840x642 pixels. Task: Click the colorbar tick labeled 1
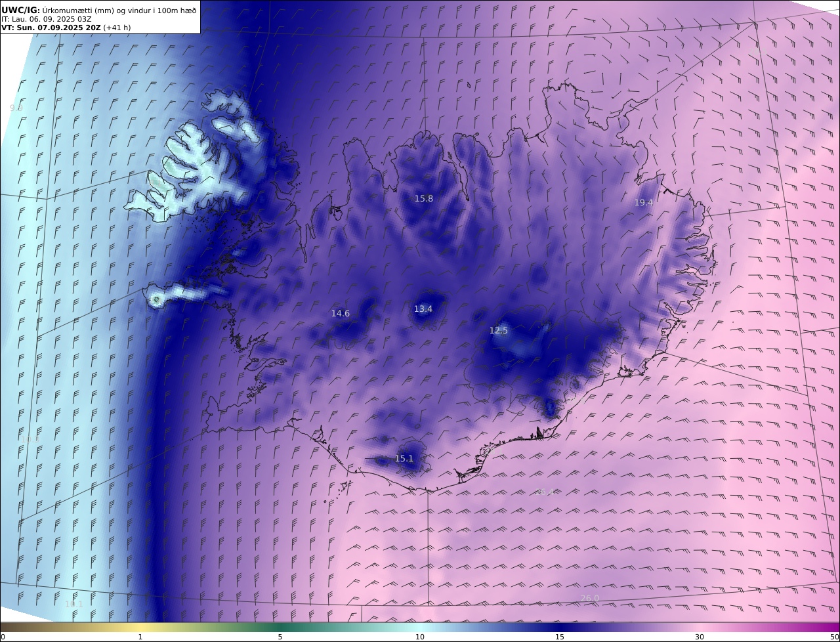point(140,637)
